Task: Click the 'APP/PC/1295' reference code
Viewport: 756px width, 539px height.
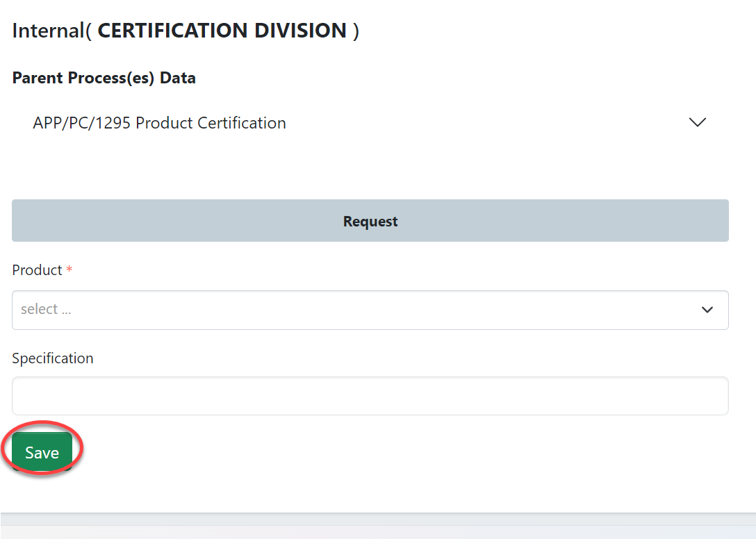Action: click(x=82, y=123)
